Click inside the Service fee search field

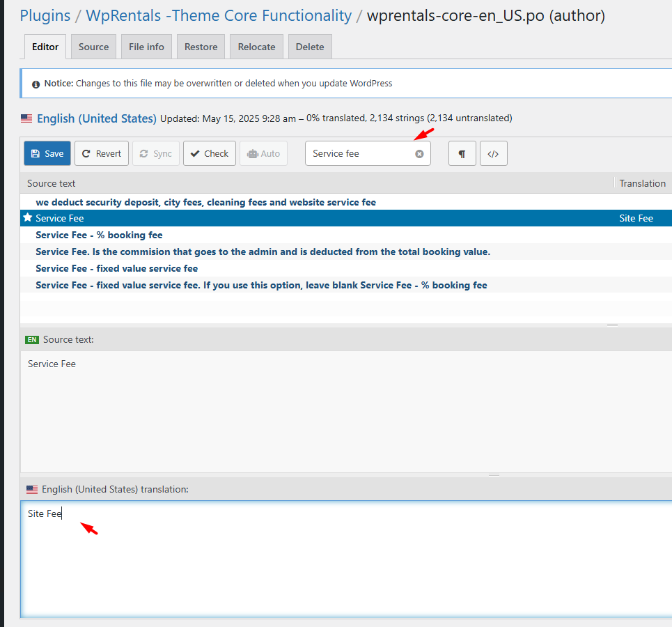click(359, 154)
